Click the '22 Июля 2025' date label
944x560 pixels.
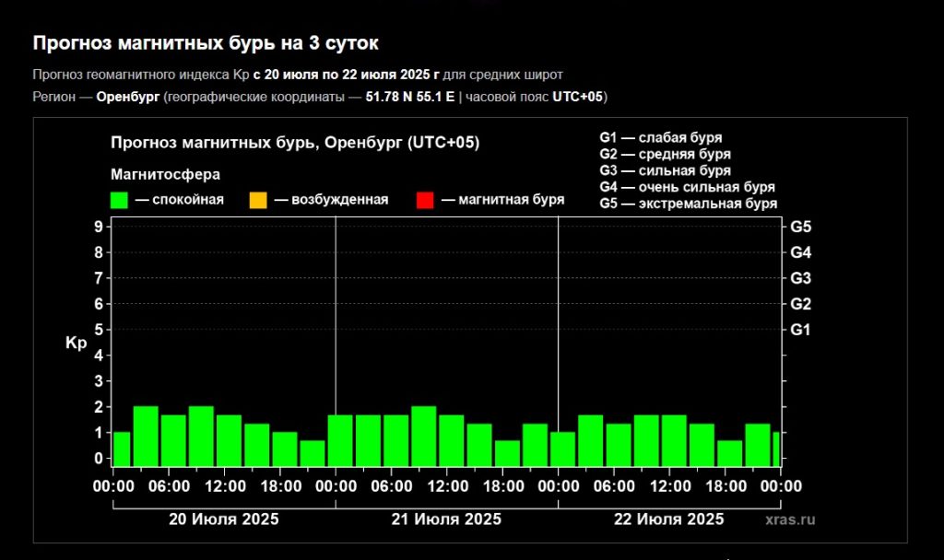coord(668,519)
